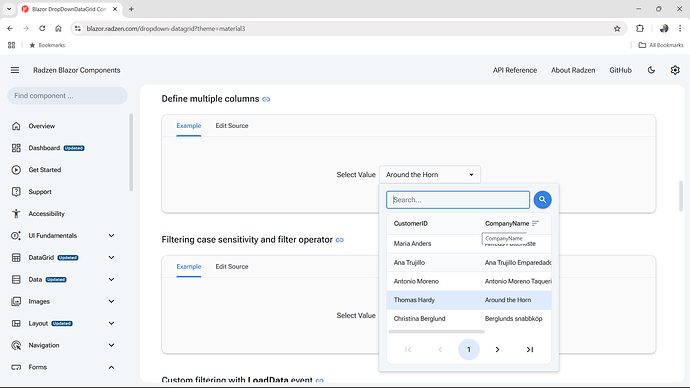
Task: Reload the page
Action: point(42,29)
